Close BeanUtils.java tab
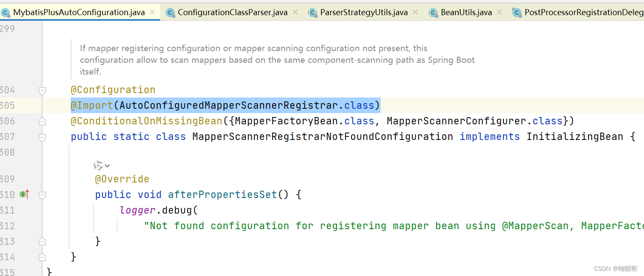Screen dimensions: 644x276 [x=499, y=12]
